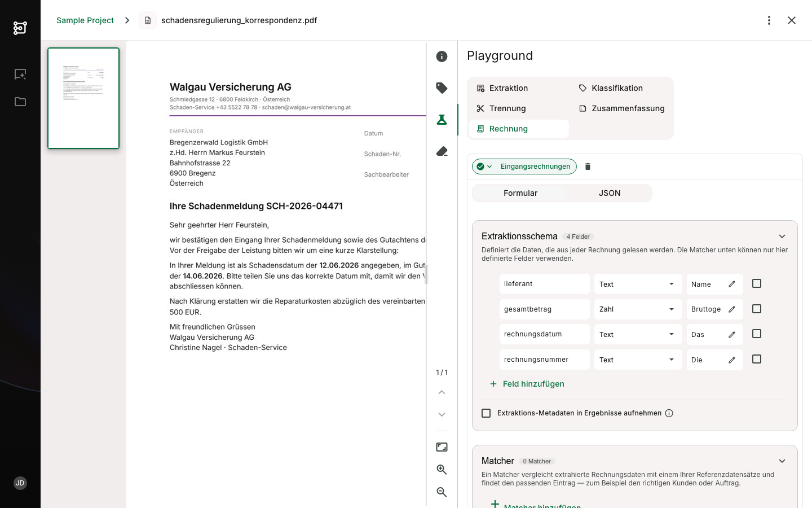This screenshot has height=508, width=812.
Task: Open the tags panel icon
Action: coord(442,88)
